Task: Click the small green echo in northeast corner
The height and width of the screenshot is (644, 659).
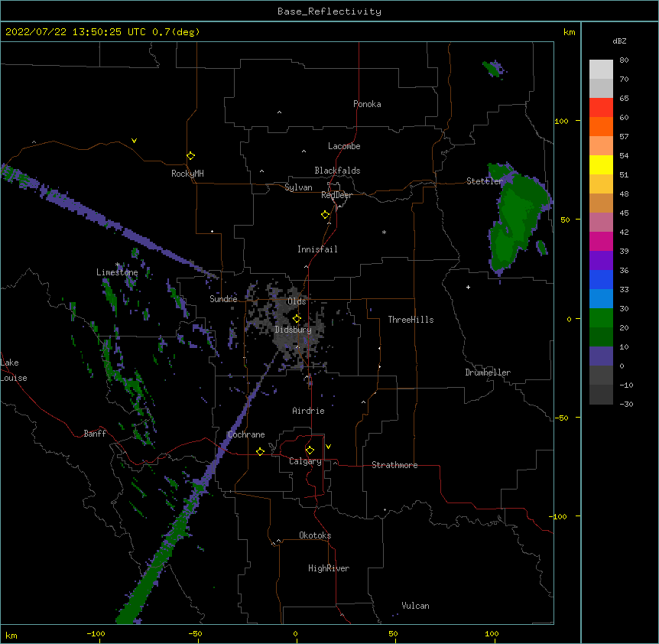Action: pyautogui.click(x=493, y=69)
